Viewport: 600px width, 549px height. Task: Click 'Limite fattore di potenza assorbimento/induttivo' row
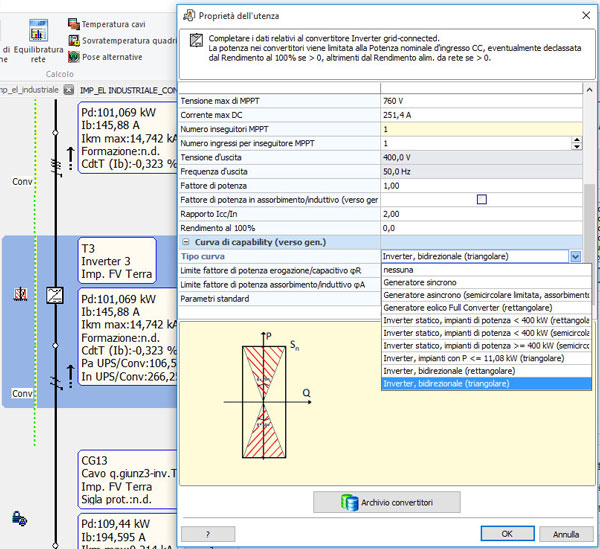point(280,285)
